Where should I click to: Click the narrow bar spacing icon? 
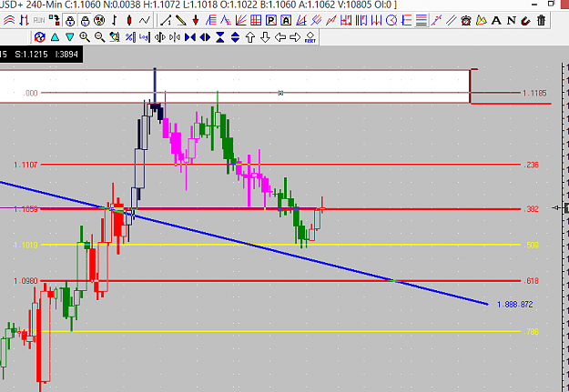pos(175,37)
